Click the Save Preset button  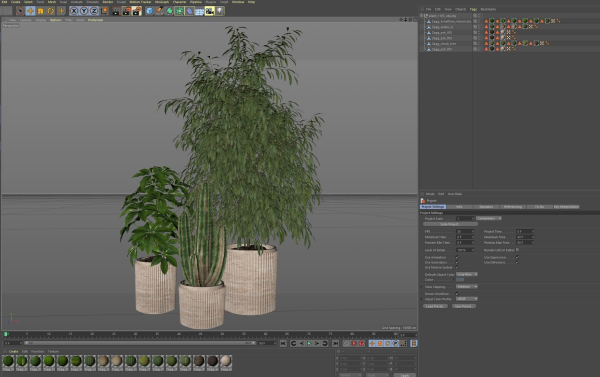(x=464, y=306)
